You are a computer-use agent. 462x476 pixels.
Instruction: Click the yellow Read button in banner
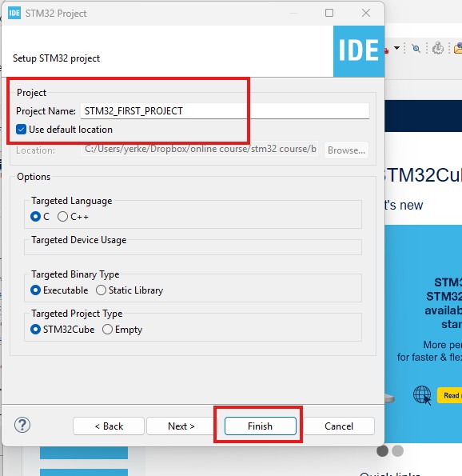click(x=449, y=395)
